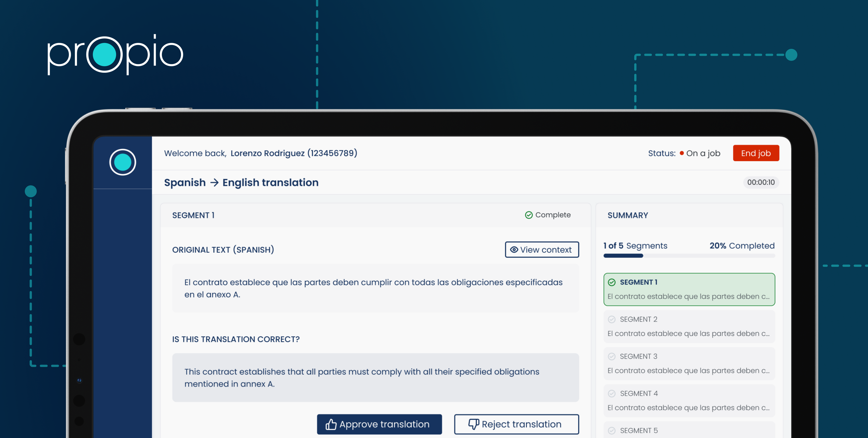Click the 'SEGMENT 1' header in main panel
This screenshot has height=438, width=868.
pyautogui.click(x=193, y=215)
